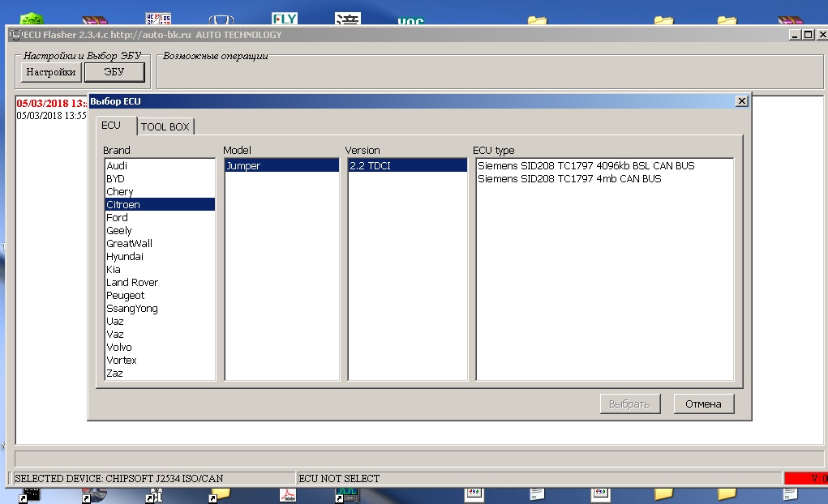Click the greyed-out Выбрать button

pos(630,404)
